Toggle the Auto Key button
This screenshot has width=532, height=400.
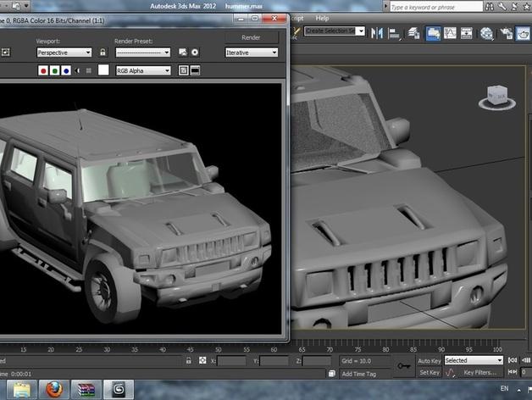tap(429, 361)
